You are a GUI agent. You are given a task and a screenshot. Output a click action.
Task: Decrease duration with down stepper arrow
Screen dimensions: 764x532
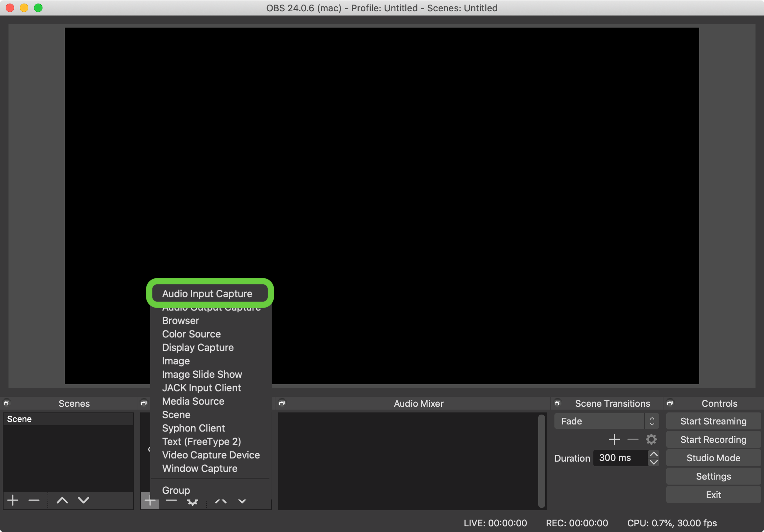654,462
